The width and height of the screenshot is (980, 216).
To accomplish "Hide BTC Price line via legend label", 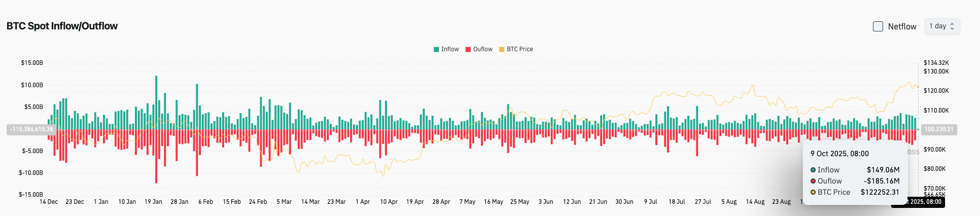I will (519, 49).
